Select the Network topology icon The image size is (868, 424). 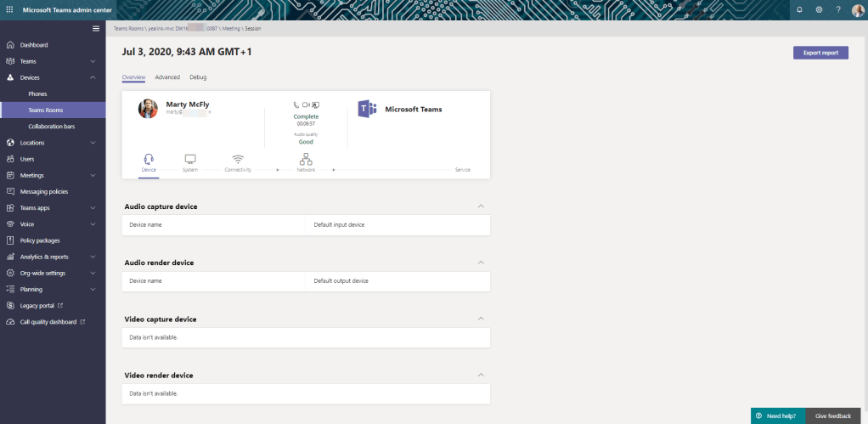point(306,159)
